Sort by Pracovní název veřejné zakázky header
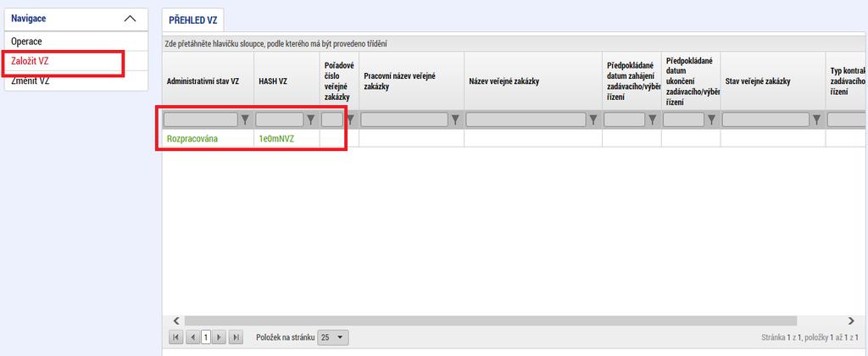 coord(411,81)
